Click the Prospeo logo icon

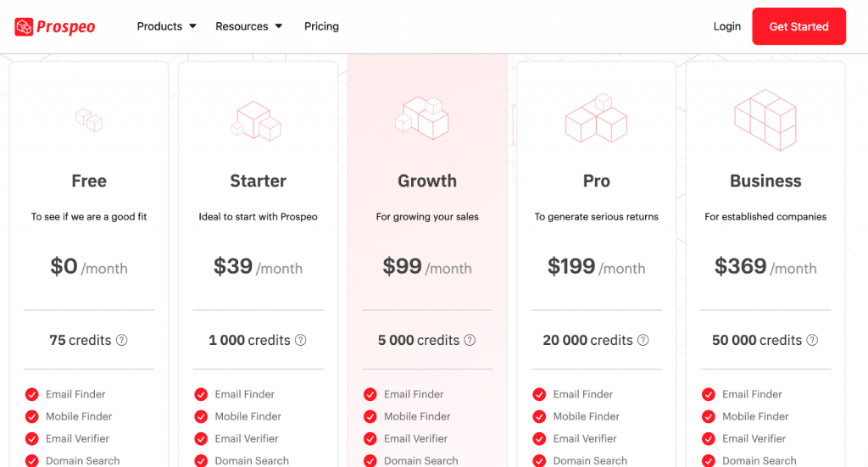point(24,26)
